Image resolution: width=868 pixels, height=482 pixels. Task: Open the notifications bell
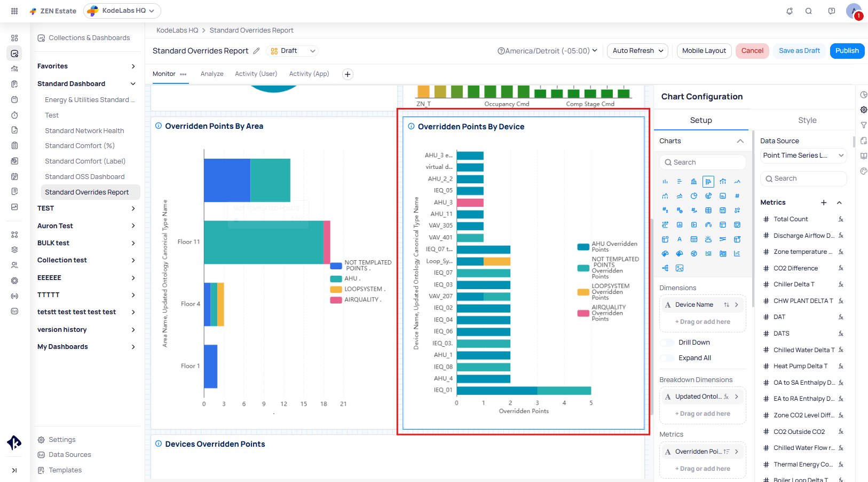(789, 11)
